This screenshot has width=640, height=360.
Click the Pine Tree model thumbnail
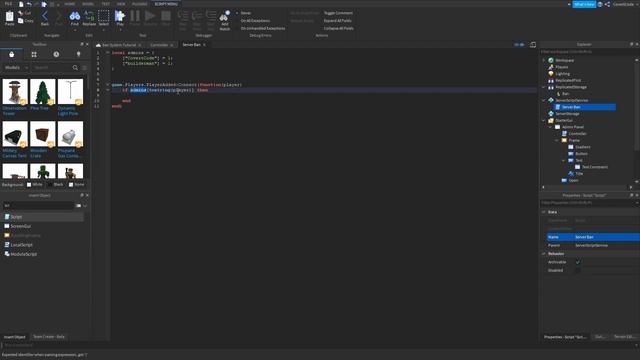42,92
